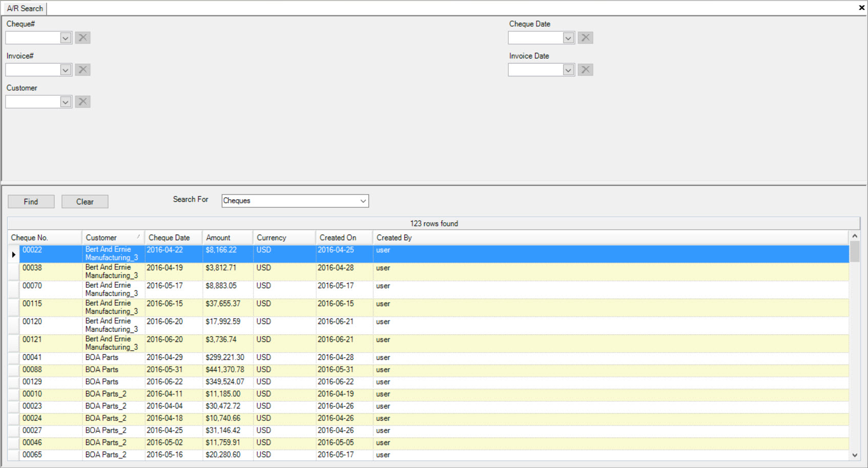Click cheque date 2016-06-22 cell
Image resolution: width=868 pixels, height=468 pixels.
click(174, 382)
